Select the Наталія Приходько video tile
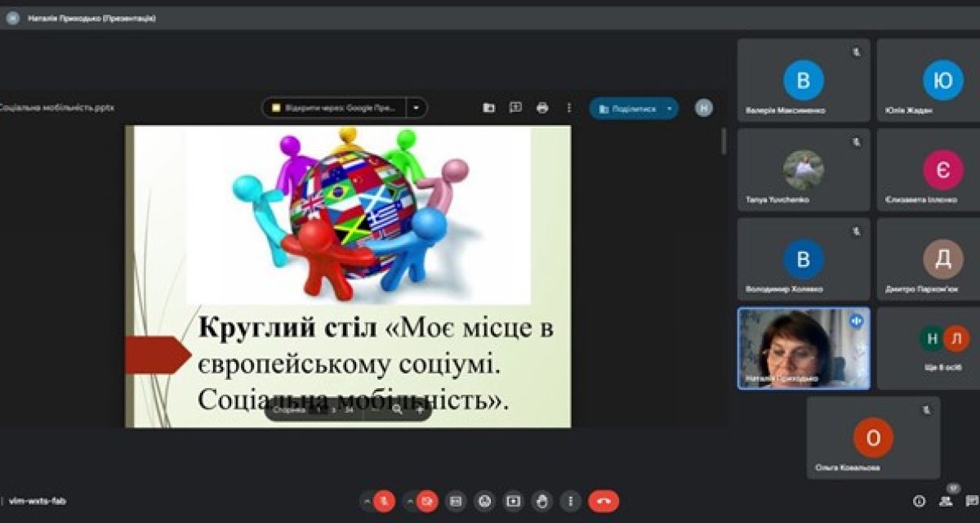 coord(804,348)
